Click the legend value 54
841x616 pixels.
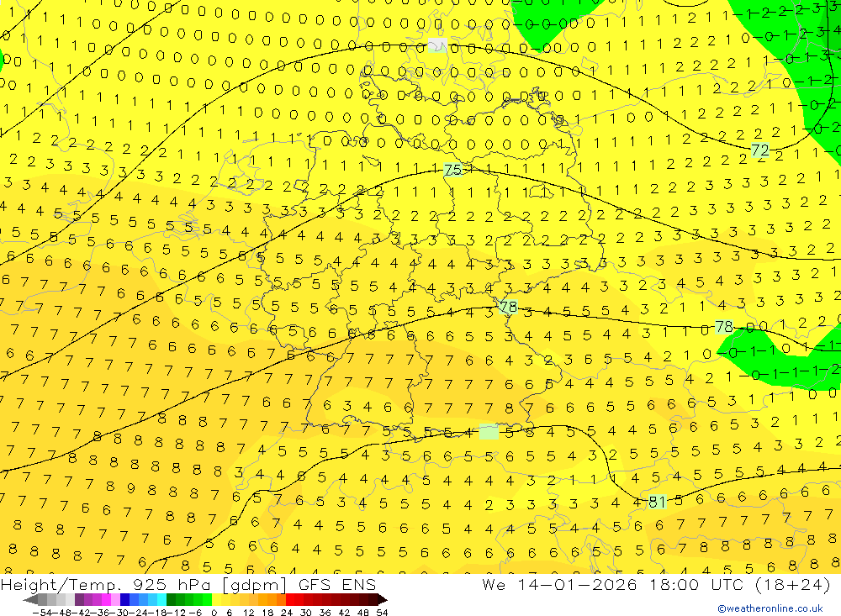382,613
